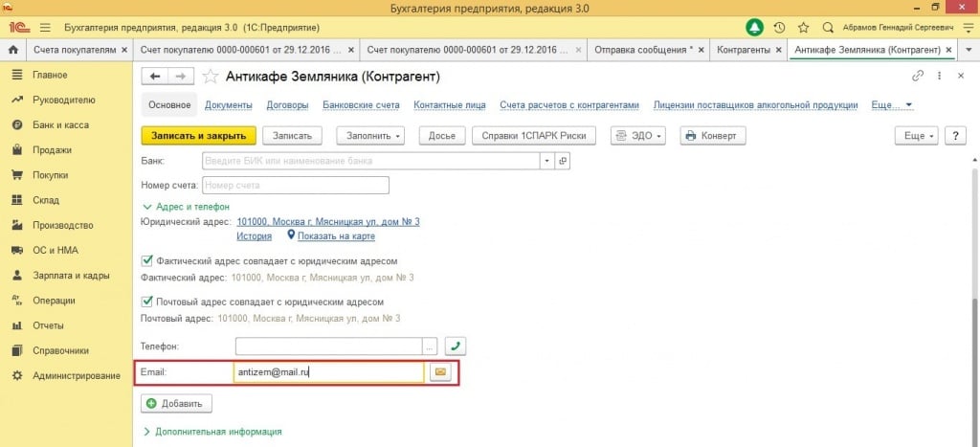Screen dimensions: 980x447
Task: Open the Заполнить dropdown button
Action: tap(372, 136)
